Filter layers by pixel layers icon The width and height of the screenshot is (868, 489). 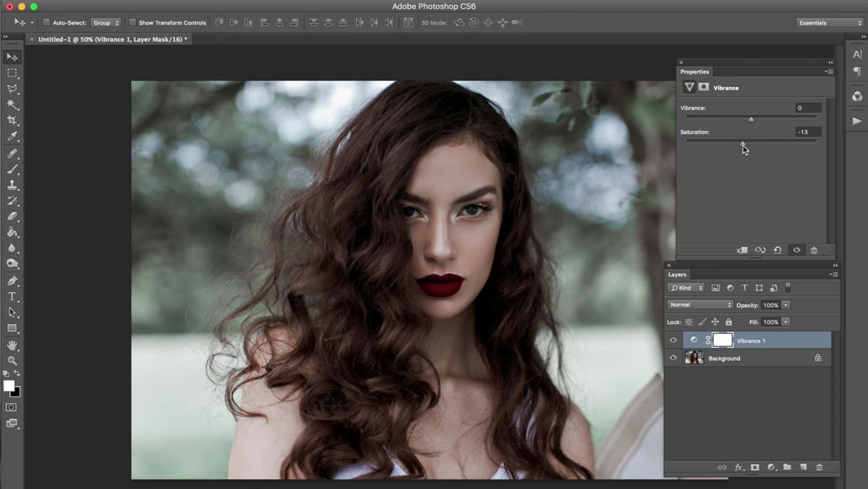click(715, 287)
